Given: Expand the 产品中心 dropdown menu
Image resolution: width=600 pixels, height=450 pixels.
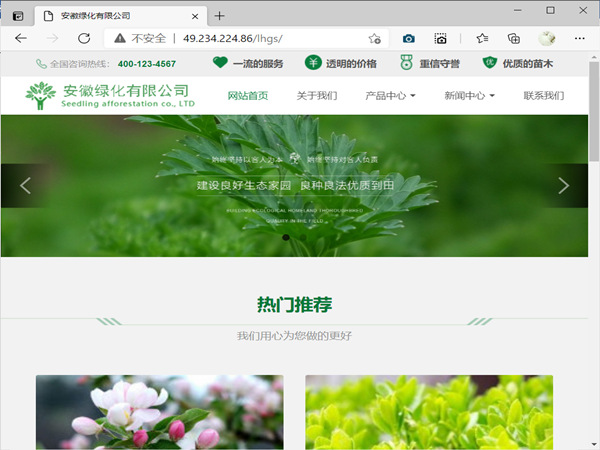Looking at the screenshot, I should click(x=391, y=96).
